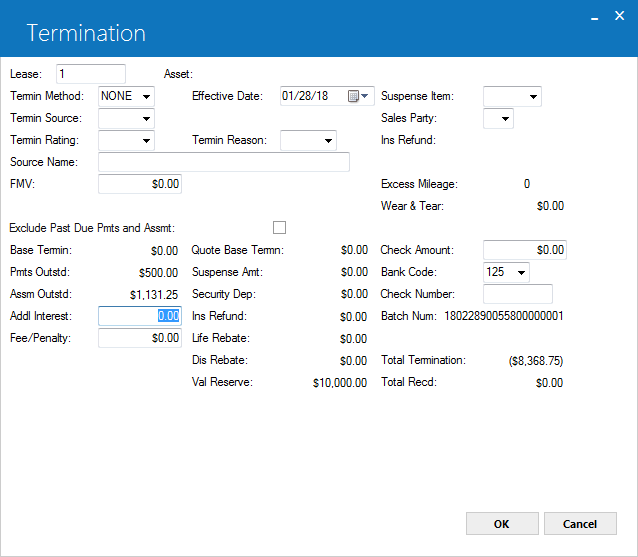Click the Dis Rebate value $0.00
Screen dimensions: 638x557
[x=353, y=361]
